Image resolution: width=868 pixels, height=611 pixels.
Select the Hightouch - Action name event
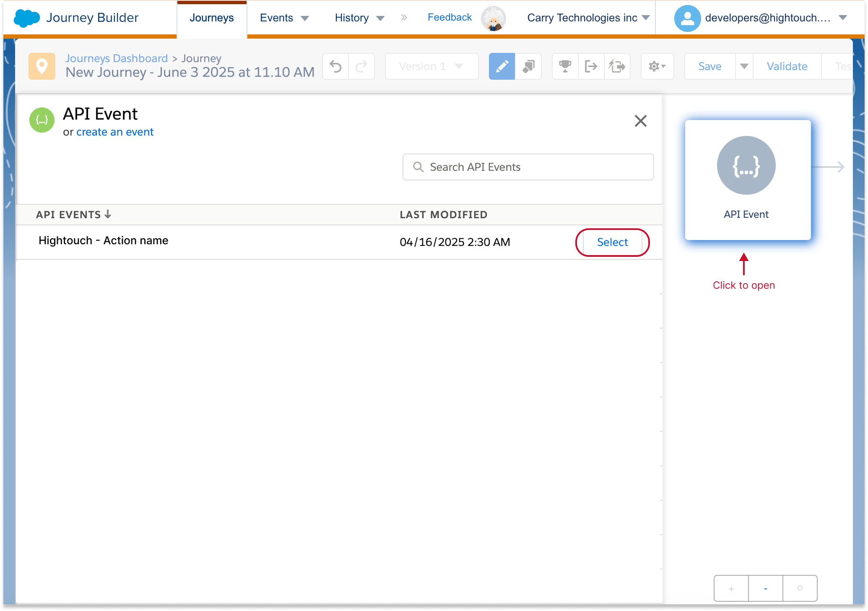(612, 242)
